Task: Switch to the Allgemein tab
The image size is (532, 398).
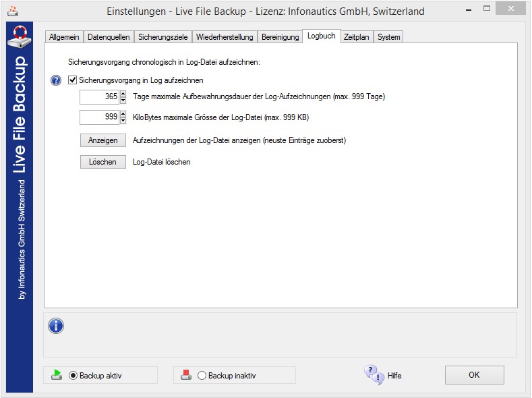Action: click(65, 37)
